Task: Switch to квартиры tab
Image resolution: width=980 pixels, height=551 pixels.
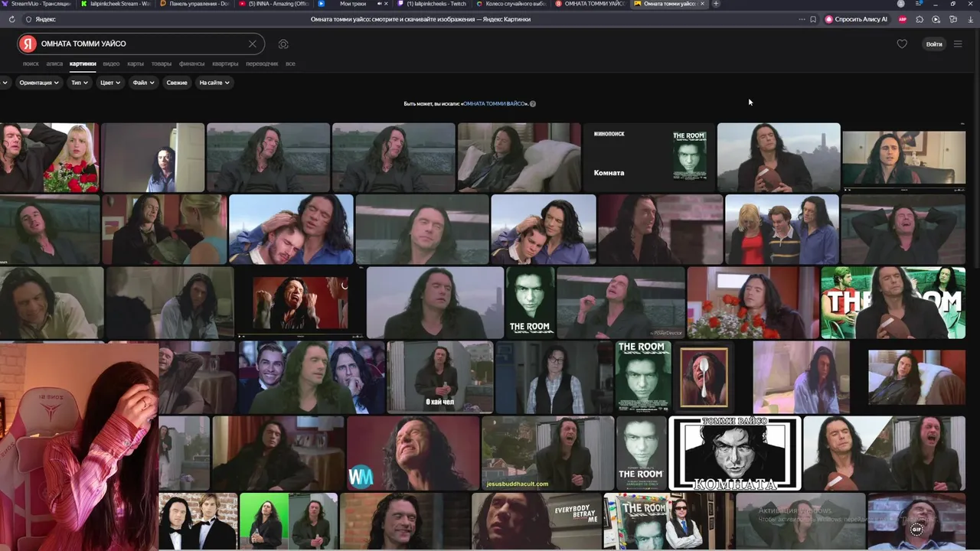Action: tap(225, 64)
